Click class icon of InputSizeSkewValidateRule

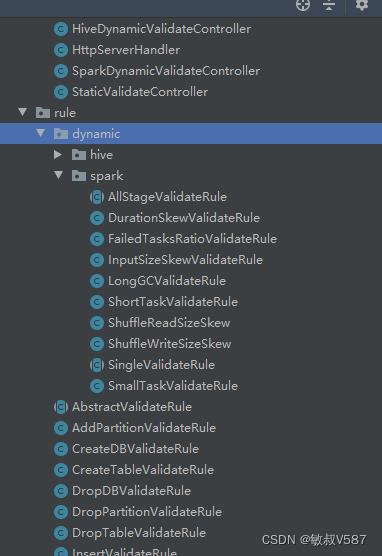97,260
